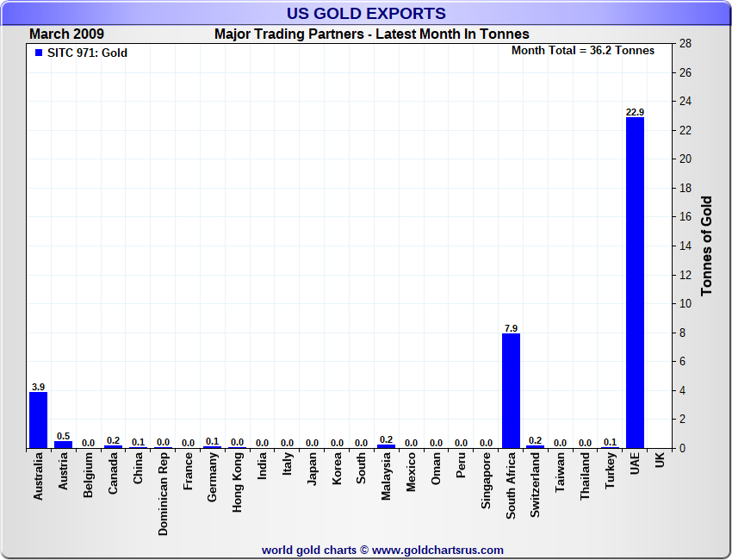This screenshot has height=560, width=732.
Task: Click the 22.9 value label
Action: pyautogui.click(x=635, y=112)
